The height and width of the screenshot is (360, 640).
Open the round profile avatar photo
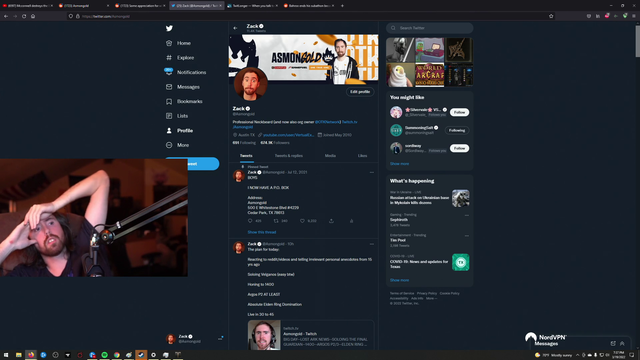tap(250, 84)
